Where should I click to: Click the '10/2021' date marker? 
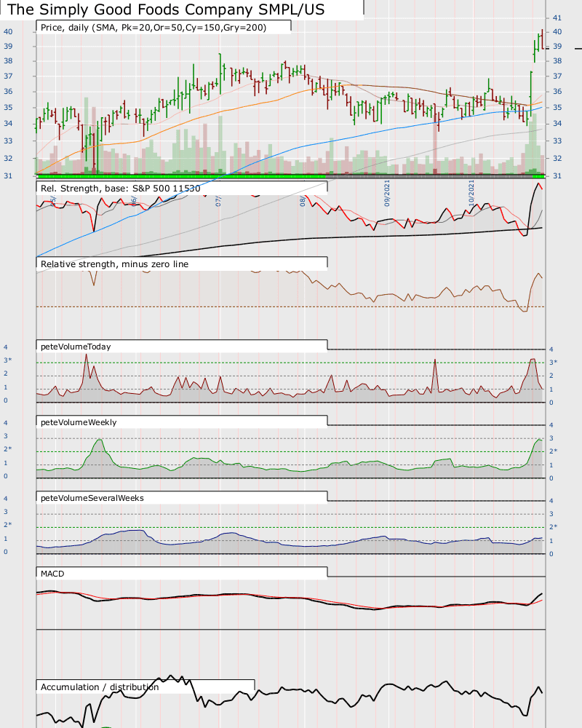coord(471,193)
